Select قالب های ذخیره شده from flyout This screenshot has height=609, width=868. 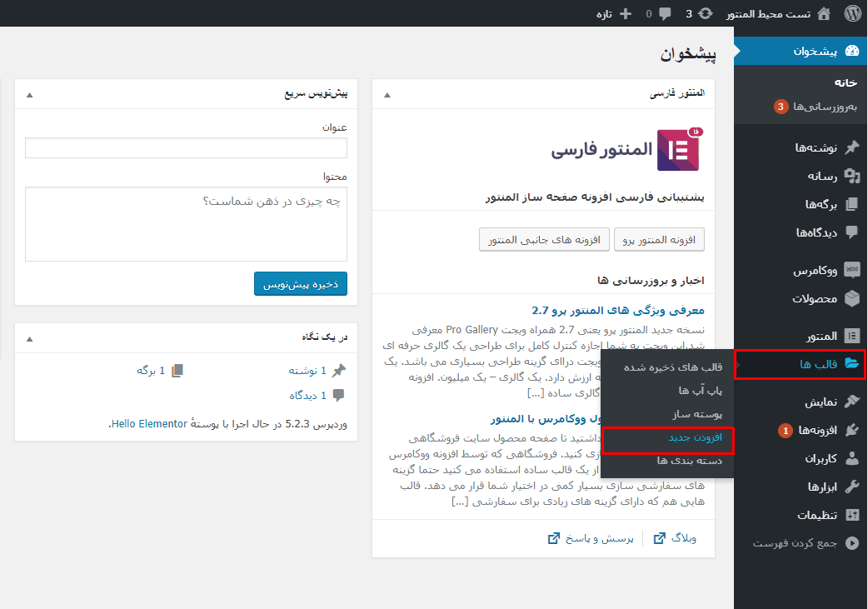tap(673, 367)
